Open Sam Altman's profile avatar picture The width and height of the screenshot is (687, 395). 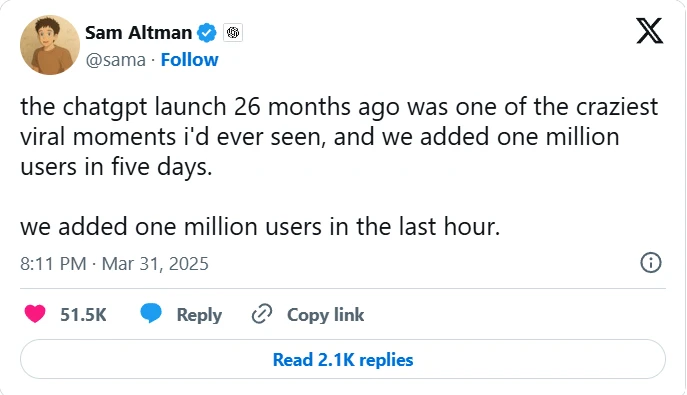click(x=50, y=45)
